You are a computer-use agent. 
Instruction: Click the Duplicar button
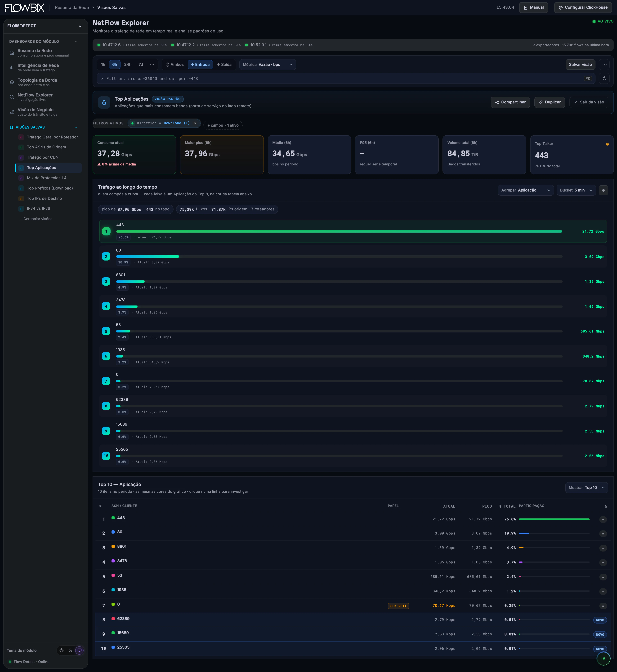[550, 102]
